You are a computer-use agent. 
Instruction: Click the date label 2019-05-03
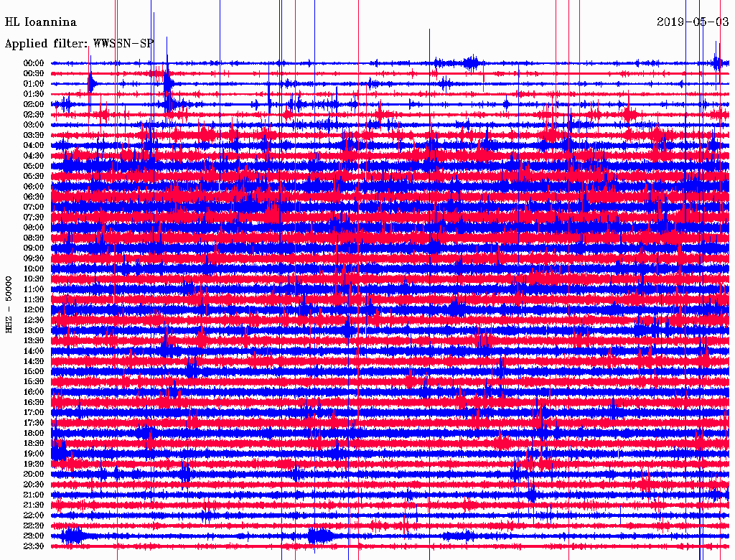[693, 22]
